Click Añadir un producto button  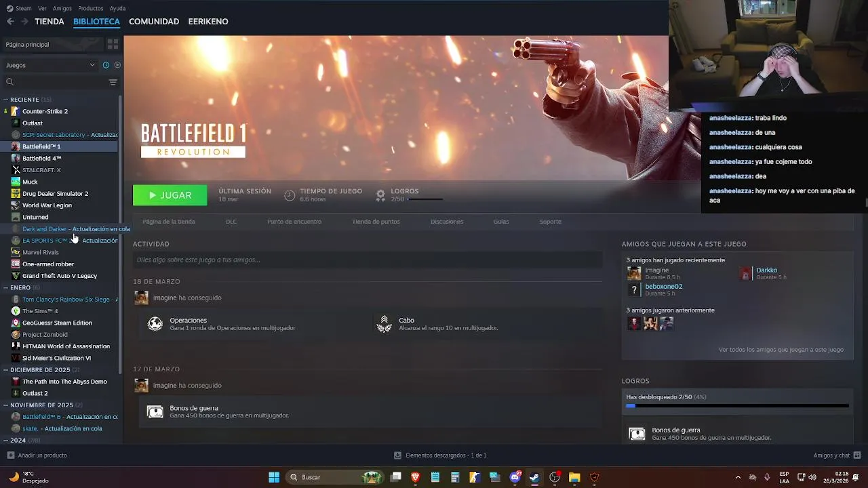pos(37,455)
